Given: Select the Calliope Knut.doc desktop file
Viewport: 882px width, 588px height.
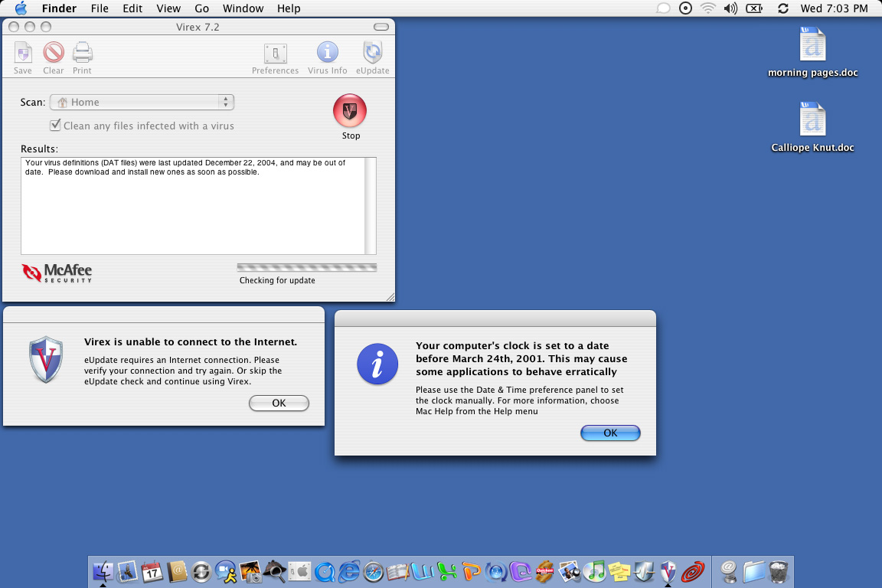Looking at the screenshot, I should point(813,128).
